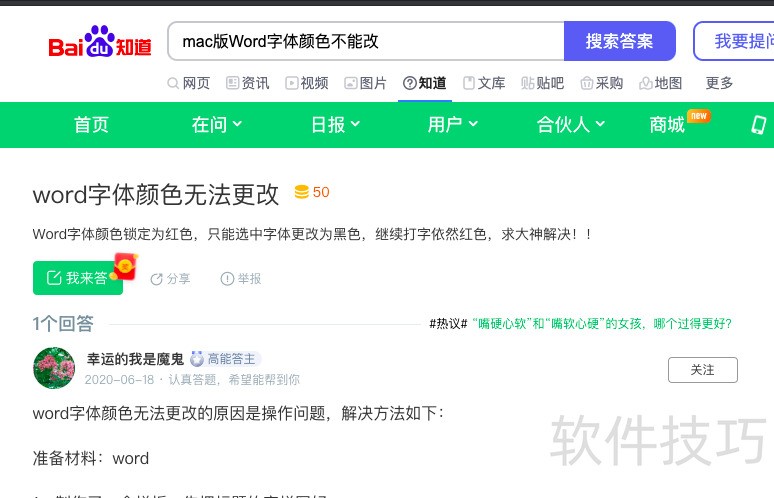Open the 商城 navigation item
774x498 pixels.
667,124
